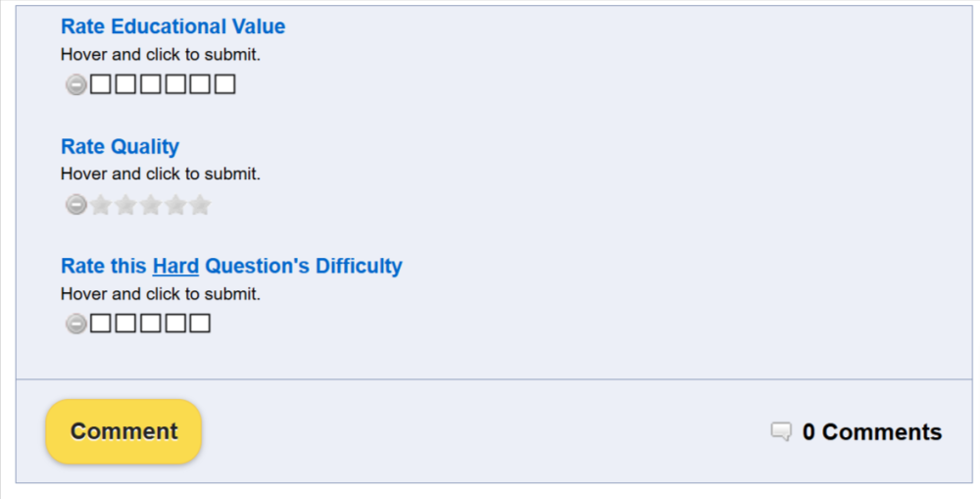Open the 0 Comments counter

[x=871, y=432]
